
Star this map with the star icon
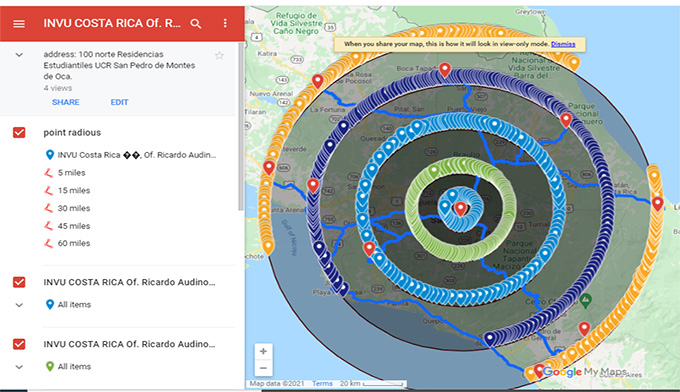tap(219, 56)
